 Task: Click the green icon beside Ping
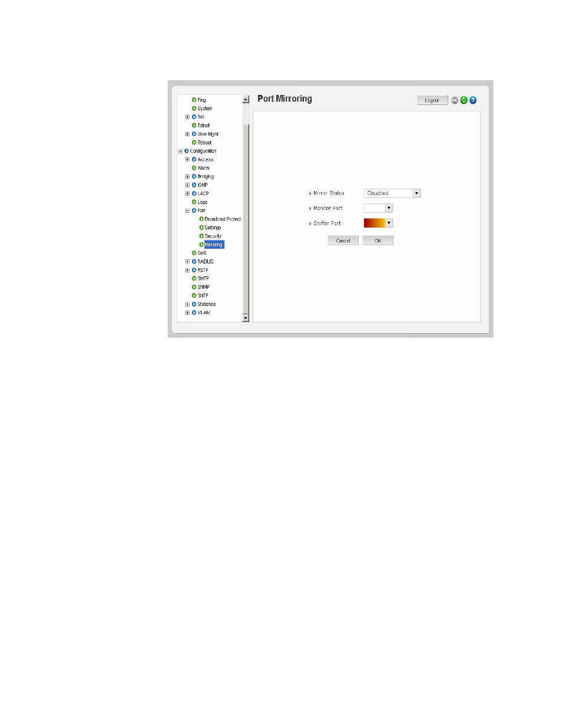[x=194, y=100]
